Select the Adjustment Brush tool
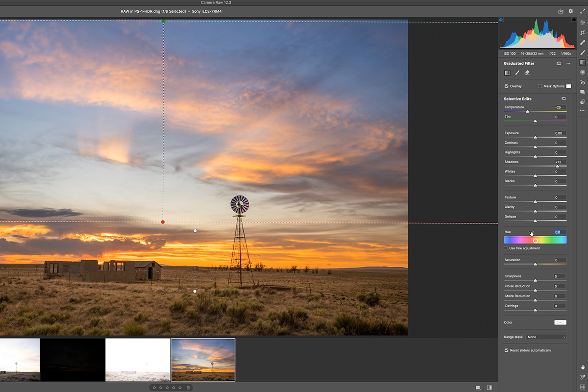 pos(583,52)
